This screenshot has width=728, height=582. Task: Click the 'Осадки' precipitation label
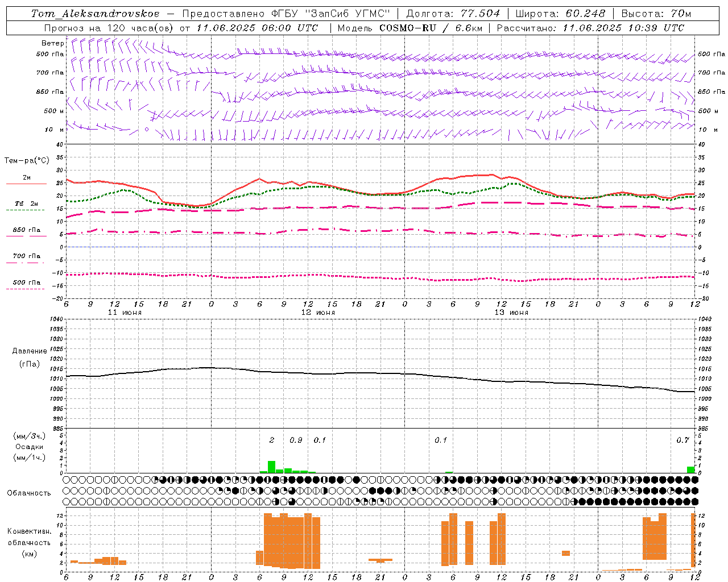(x=30, y=447)
